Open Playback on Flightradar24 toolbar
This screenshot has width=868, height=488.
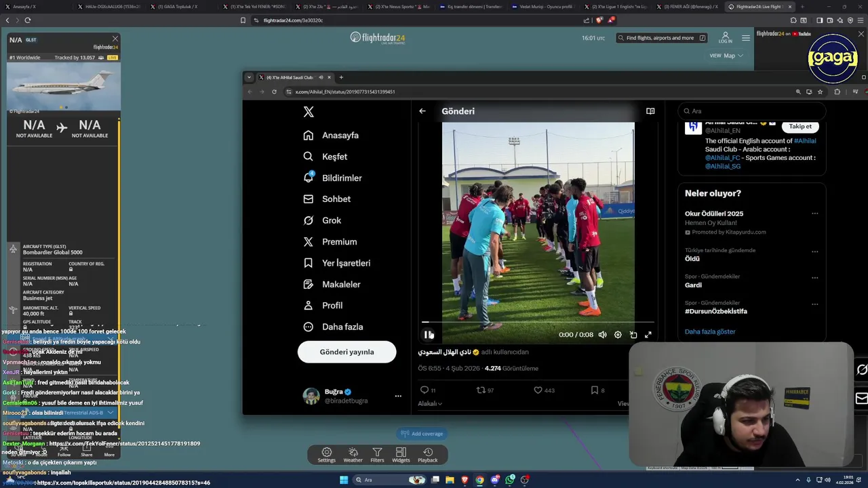click(427, 455)
